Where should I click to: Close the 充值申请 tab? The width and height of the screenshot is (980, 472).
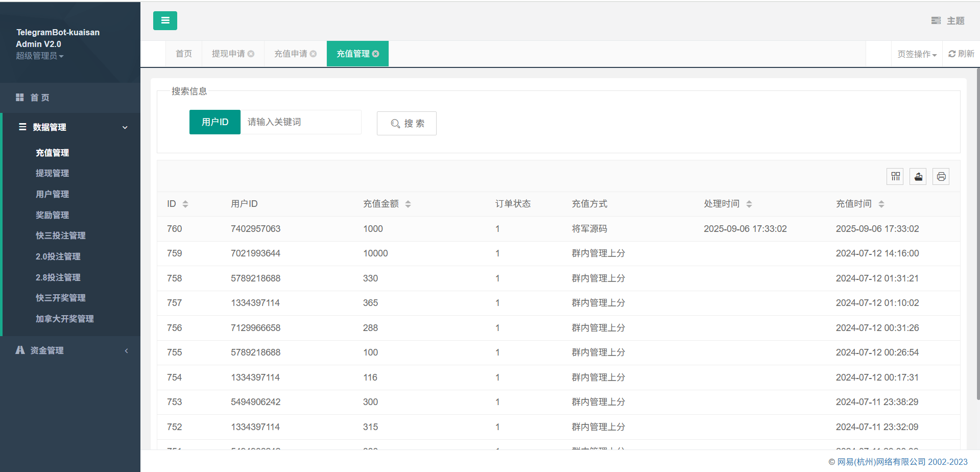pyautogui.click(x=313, y=54)
